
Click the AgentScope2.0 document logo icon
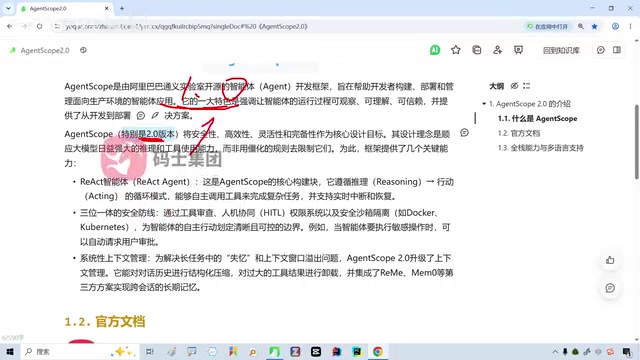point(13,50)
